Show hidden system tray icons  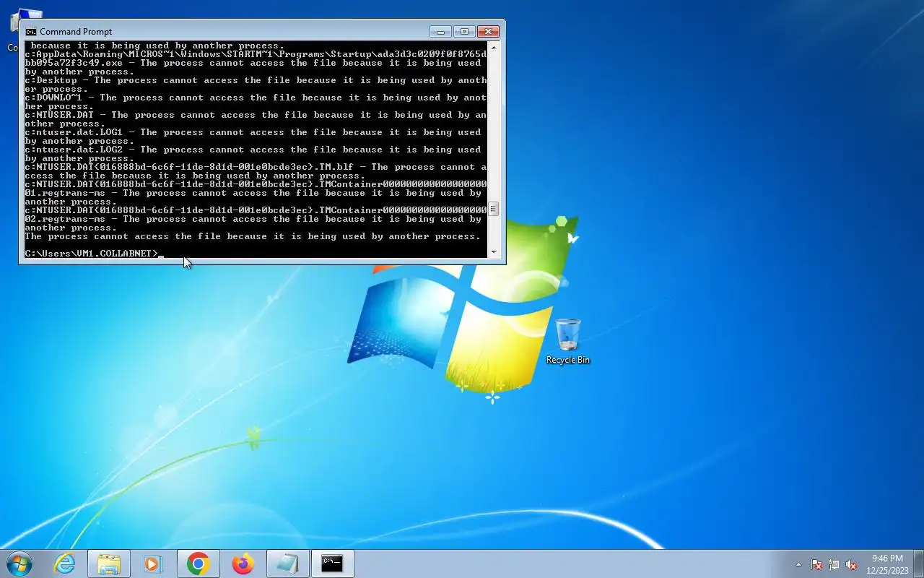point(798,564)
